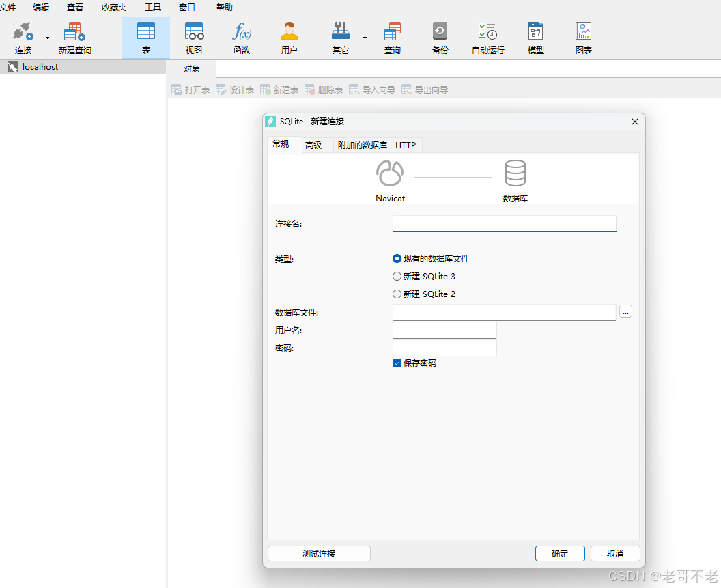Viewport: 721px width, 588px height.
Task: Select 现有的数据库文件 radio button
Action: [397, 259]
